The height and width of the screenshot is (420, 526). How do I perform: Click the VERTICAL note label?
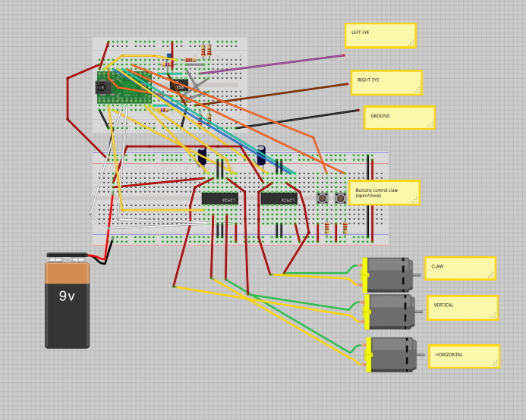click(x=462, y=308)
